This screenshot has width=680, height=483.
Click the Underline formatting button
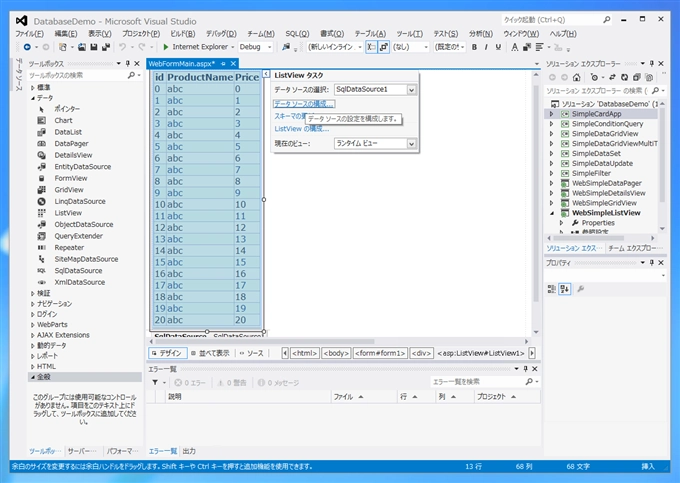click(x=498, y=47)
